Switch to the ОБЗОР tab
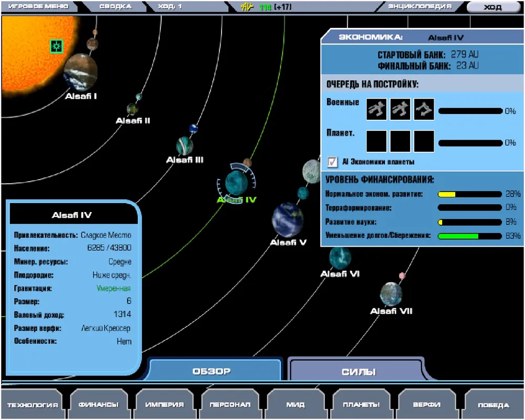Viewport: 525px width, 420px height. [x=214, y=371]
